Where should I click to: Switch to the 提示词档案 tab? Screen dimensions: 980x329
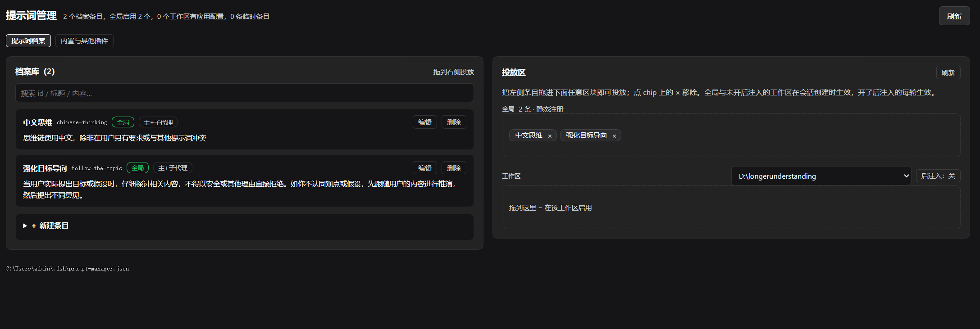[x=28, y=41]
